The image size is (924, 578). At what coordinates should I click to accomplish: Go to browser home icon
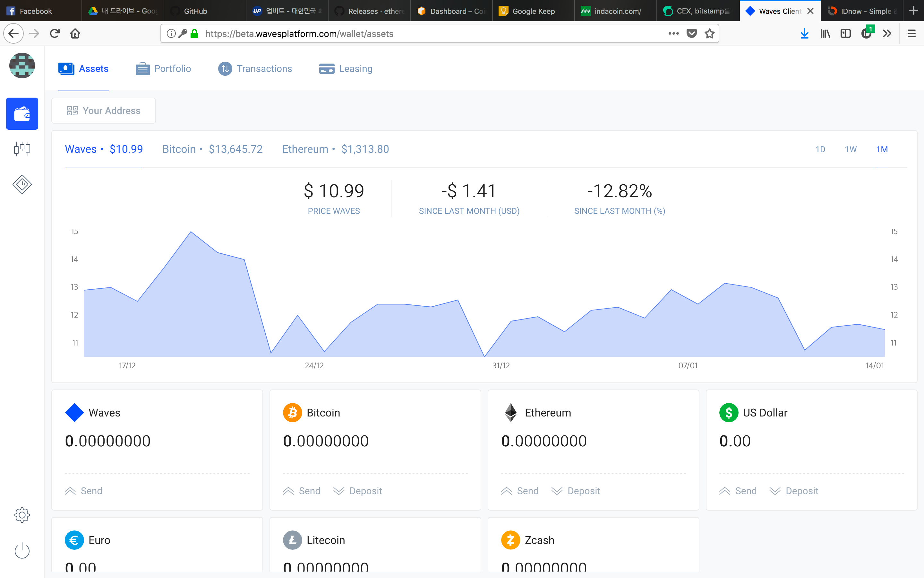pos(75,34)
